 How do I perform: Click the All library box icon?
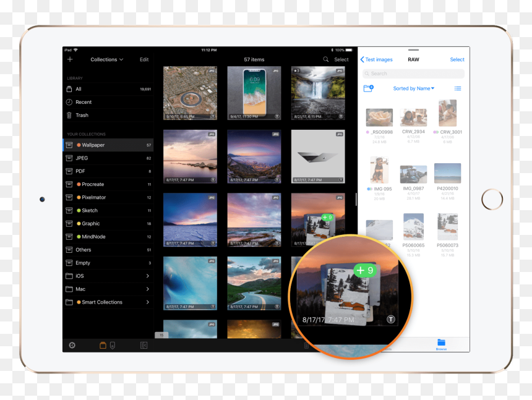[69, 89]
